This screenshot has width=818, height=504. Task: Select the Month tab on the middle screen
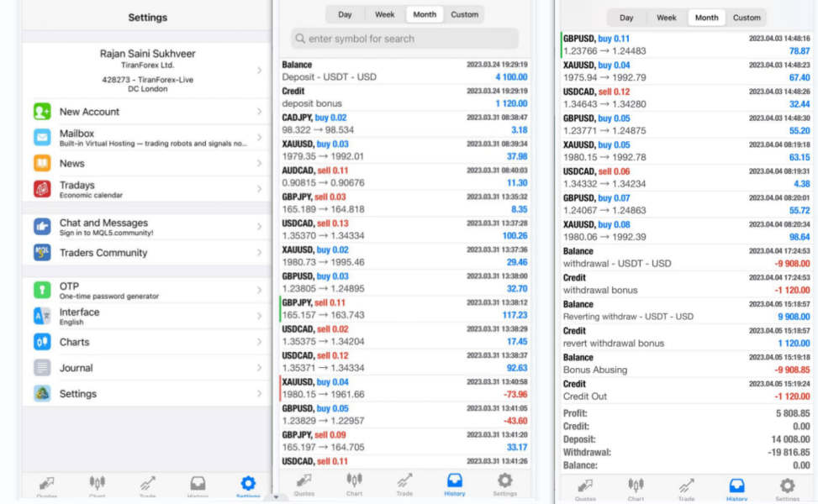(x=425, y=14)
